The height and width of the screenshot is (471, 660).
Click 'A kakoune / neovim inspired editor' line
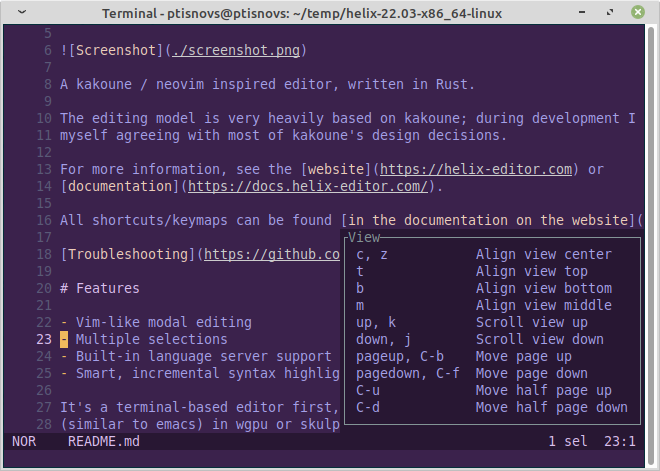point(267,84)
